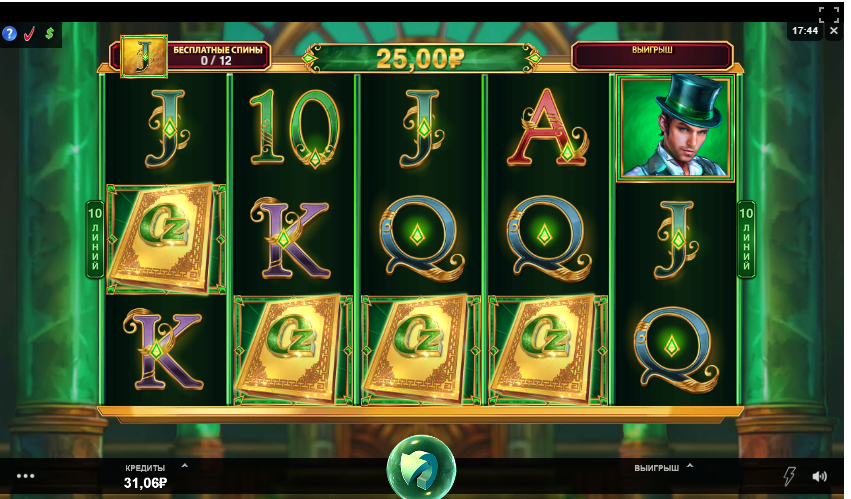Screen dimensions: 851x499
Task: Click the J special symbol free spins badge
Action: coord(144,56)
